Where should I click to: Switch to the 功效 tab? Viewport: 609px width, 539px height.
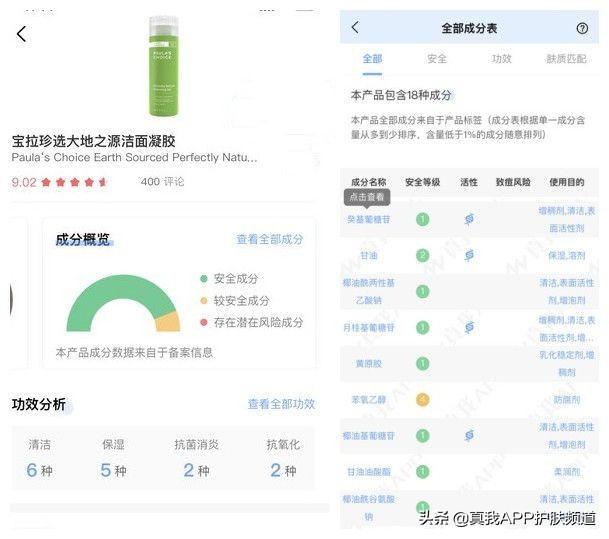501,59
